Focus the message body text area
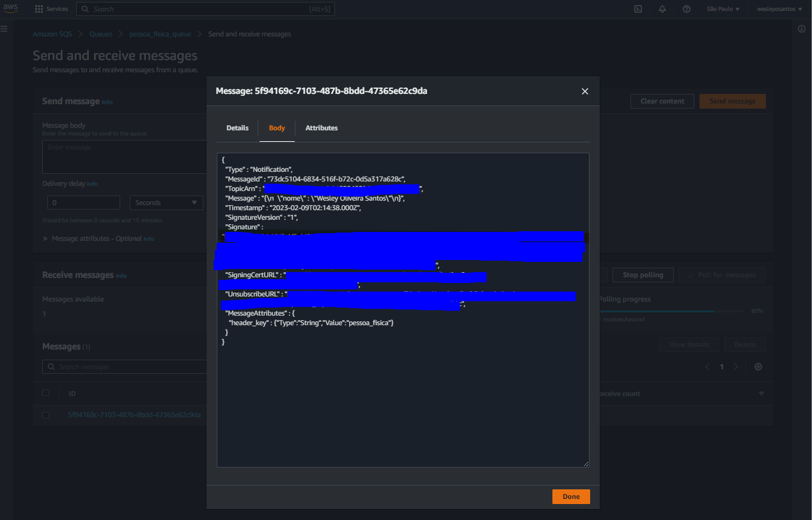This screenshot has width=812, height=520. click(x=124, y=157)
